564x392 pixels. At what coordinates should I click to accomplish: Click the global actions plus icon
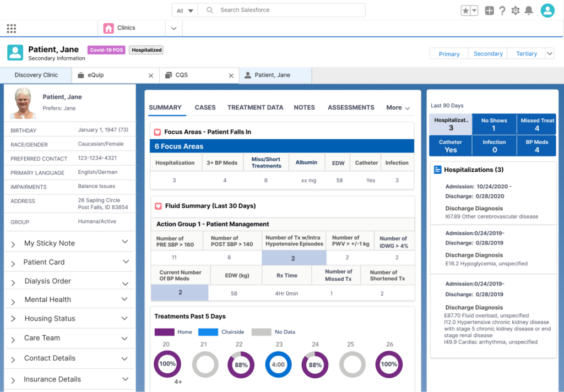pyautogui.click(x=489, y=10)
